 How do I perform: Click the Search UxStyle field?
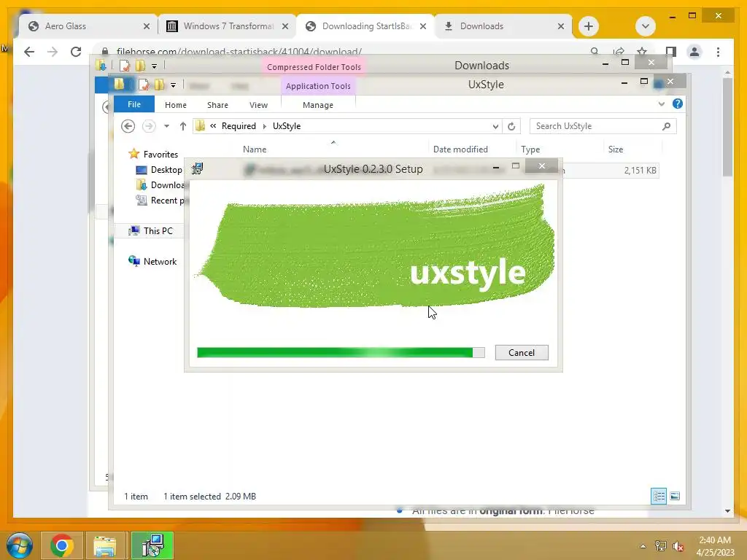[x=603, y=126]
